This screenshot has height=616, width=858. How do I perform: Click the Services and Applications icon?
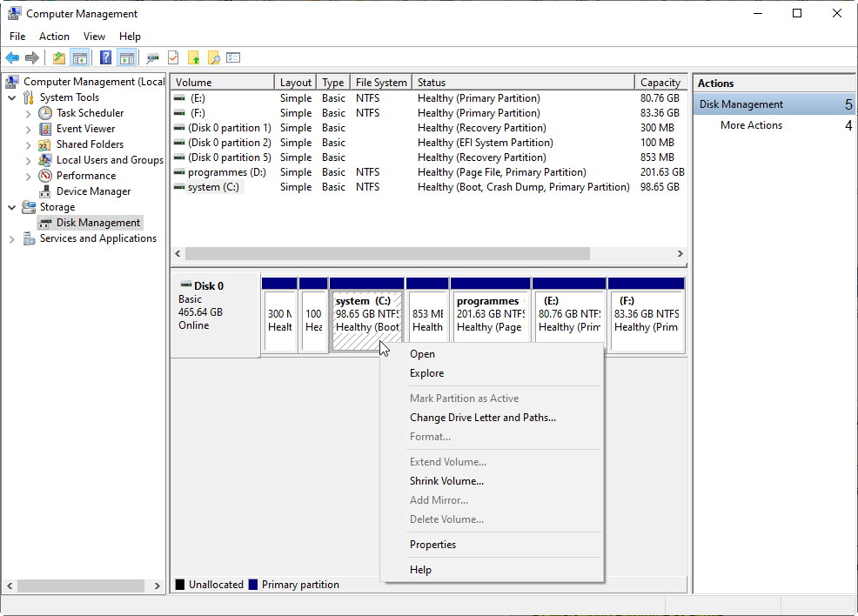pyautogui.click(x=29, y=238)
